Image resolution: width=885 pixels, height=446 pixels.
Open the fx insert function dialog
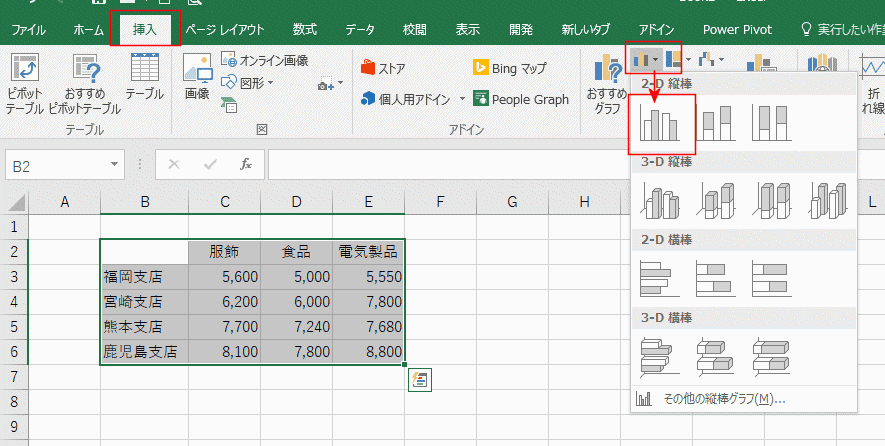tap(246, 165)
